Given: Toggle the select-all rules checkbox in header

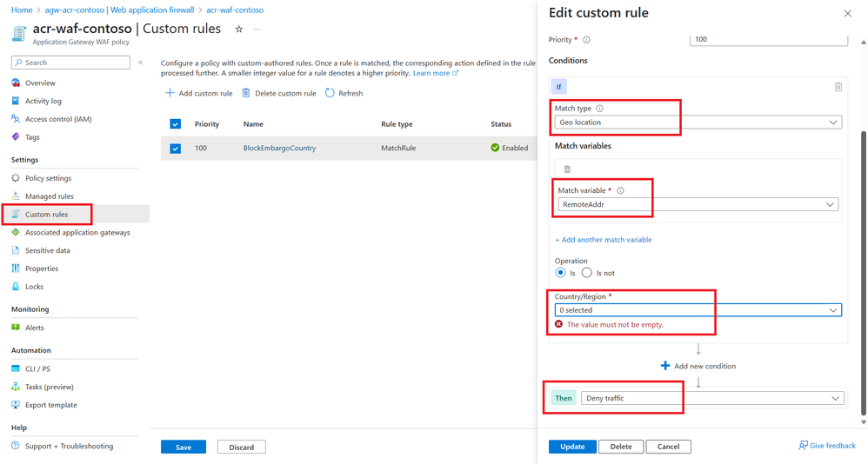Looking at the screenshot, I should [175, 124].
